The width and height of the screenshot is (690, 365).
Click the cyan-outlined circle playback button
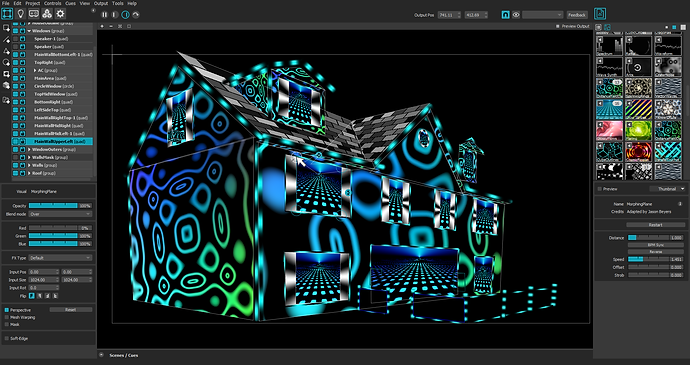(125, 15)
